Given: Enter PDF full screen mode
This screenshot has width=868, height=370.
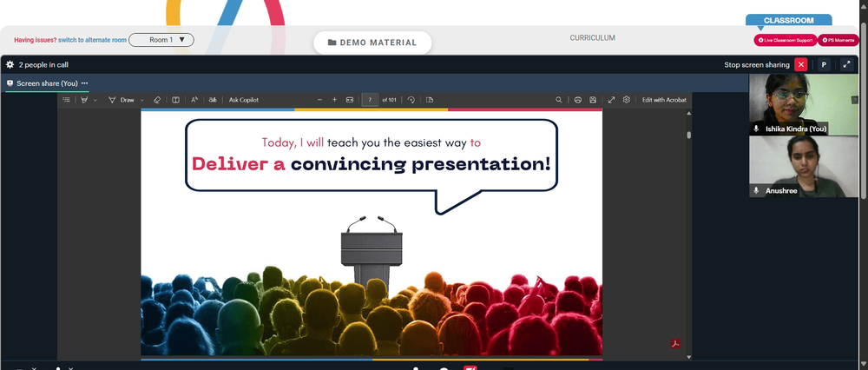Looking at the screenshot, I should pos(611,100).
